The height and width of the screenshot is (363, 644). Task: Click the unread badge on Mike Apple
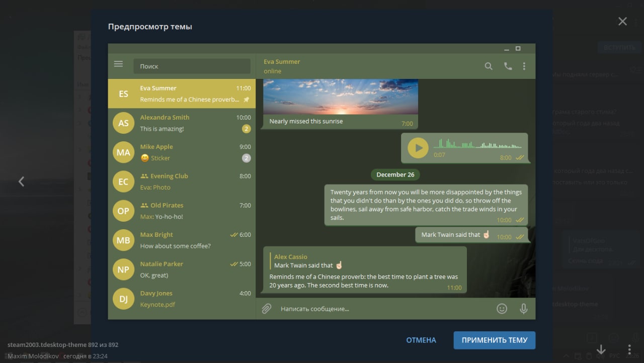(x=246, y=158)
